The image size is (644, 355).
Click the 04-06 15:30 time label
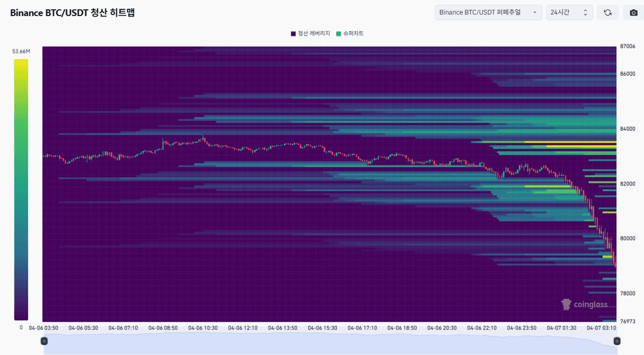tap(322, 328)
